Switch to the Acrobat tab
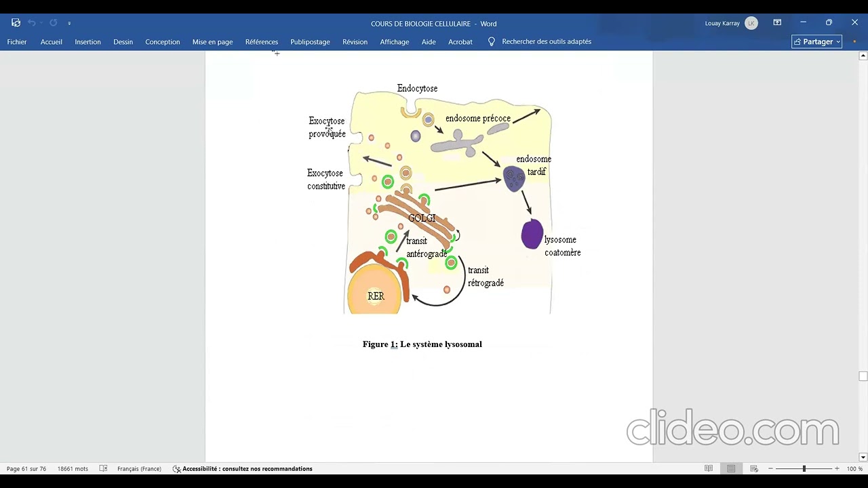 pos(460,42)
